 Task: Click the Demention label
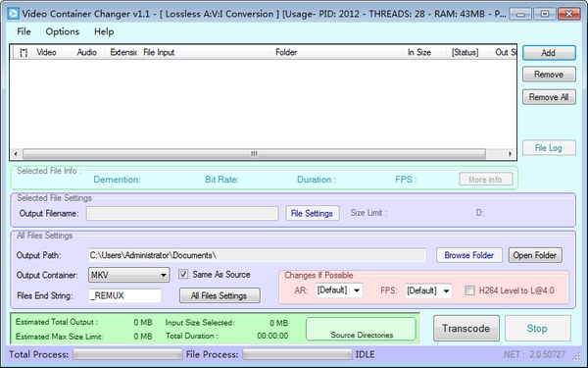click(117, 180)
